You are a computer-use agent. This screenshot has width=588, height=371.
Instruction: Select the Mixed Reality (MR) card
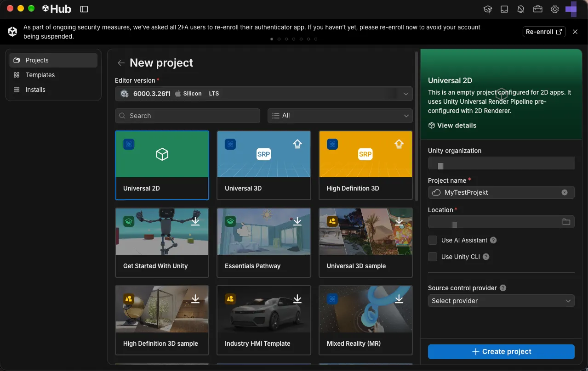pos(365,320)
